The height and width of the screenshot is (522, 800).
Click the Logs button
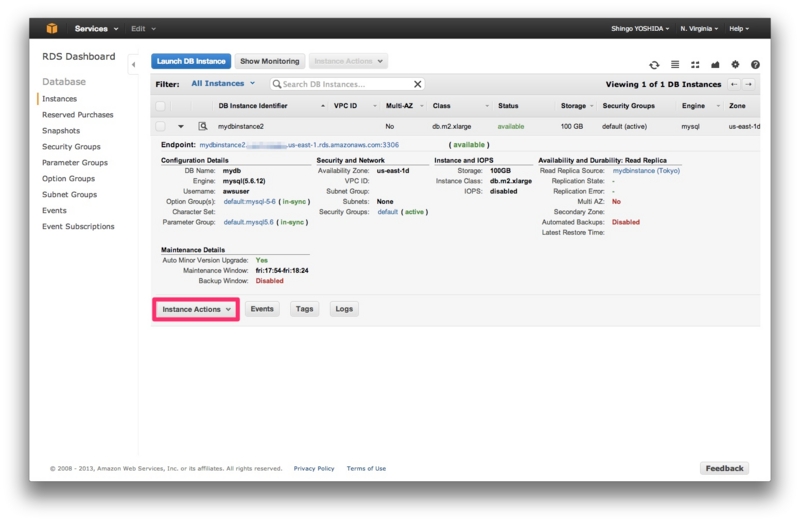point(344,309)
